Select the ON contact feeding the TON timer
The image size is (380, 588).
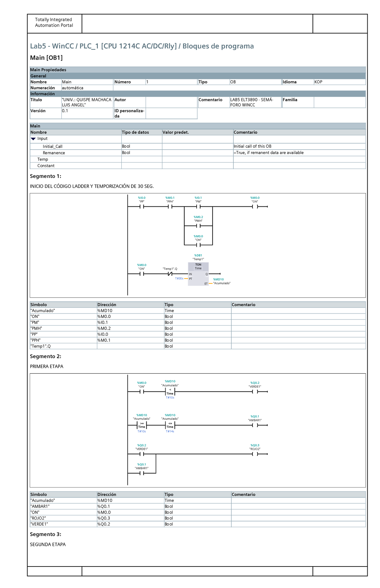[x=142, y=274]
